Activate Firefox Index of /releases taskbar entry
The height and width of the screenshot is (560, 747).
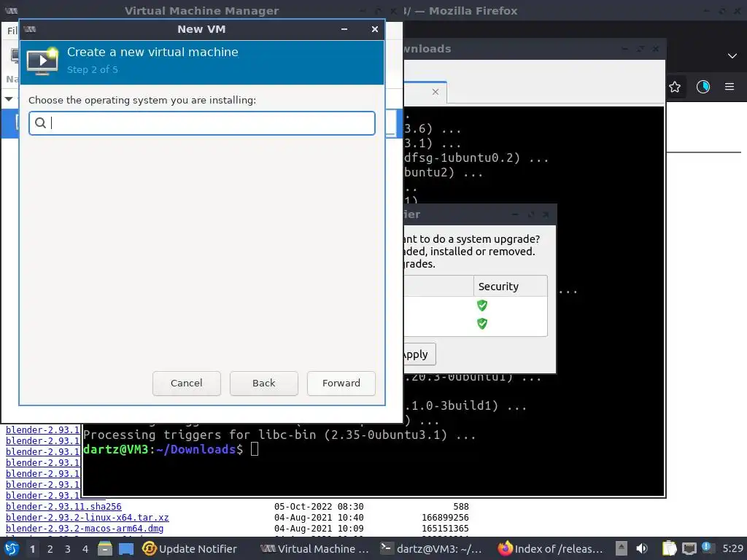click(551, 548)
